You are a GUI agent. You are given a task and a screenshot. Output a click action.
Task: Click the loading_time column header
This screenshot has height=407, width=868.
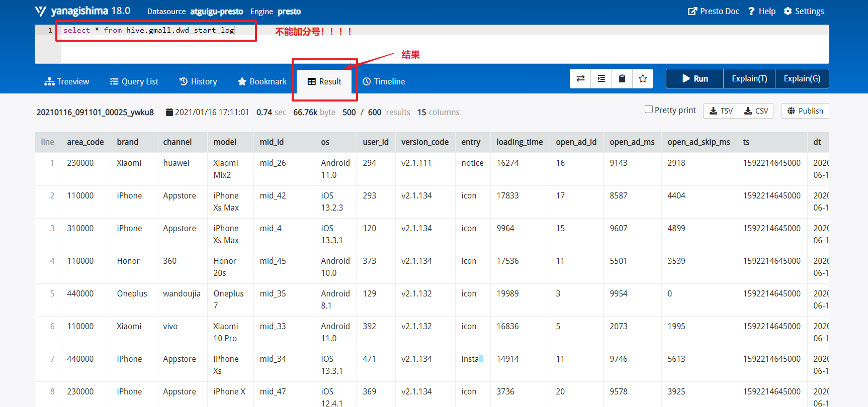point(519,142)
